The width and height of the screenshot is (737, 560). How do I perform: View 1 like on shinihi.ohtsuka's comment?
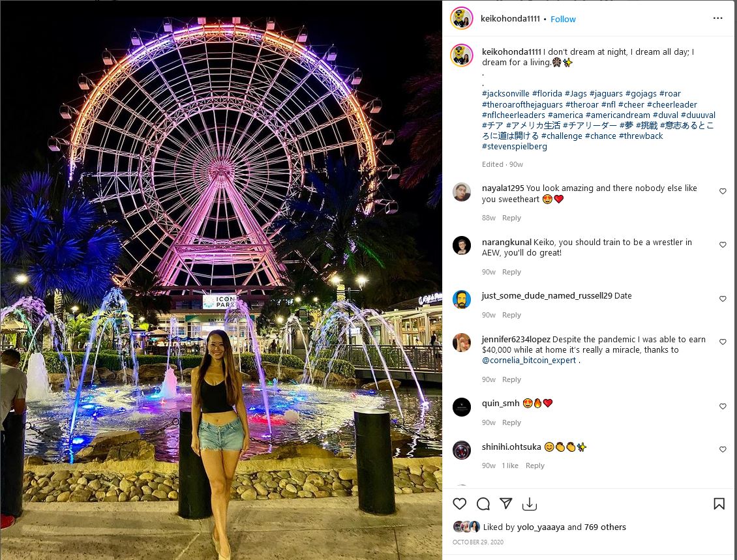point(510,465)
